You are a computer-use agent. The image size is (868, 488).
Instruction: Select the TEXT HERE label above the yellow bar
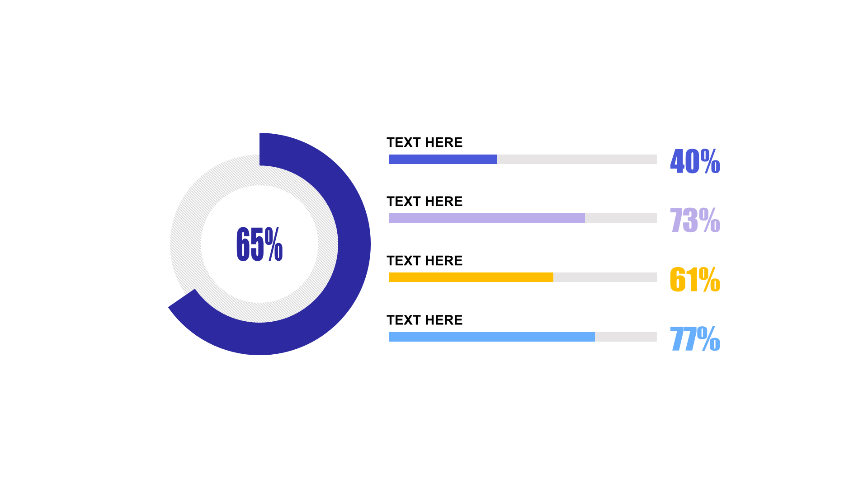(x=424, y=261)
